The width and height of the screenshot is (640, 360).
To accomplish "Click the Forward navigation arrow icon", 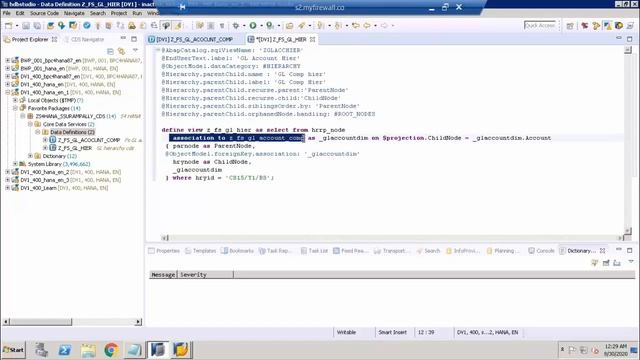I will pos(384,25).
